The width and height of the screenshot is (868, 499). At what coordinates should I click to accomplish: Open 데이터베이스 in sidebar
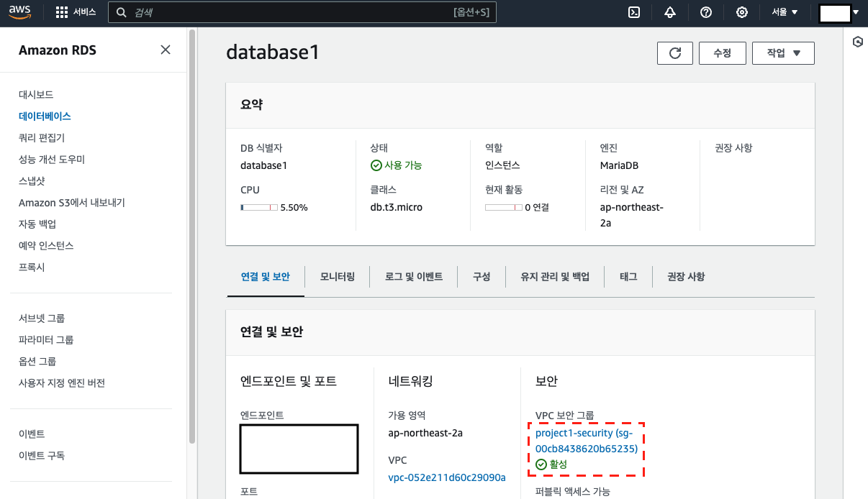tap(45, 116)
